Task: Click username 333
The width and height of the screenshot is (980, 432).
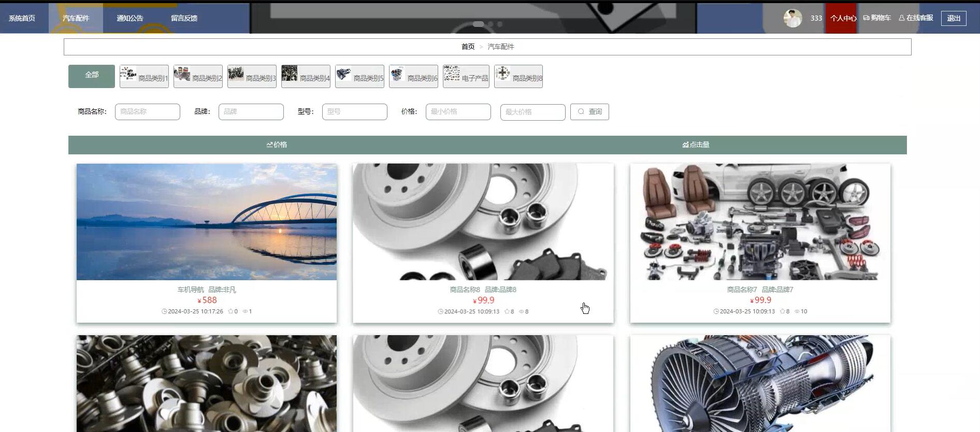Action: [x=816, y=18]
